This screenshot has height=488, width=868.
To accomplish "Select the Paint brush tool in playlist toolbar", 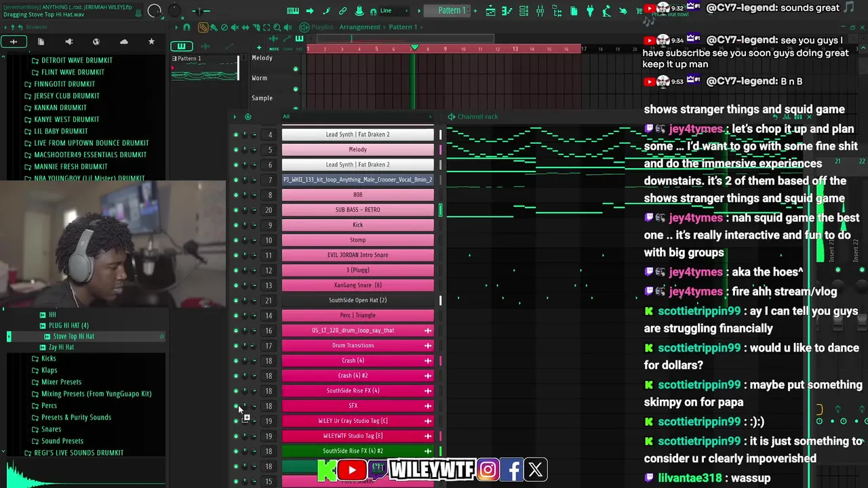I will (x=214, y=27).
